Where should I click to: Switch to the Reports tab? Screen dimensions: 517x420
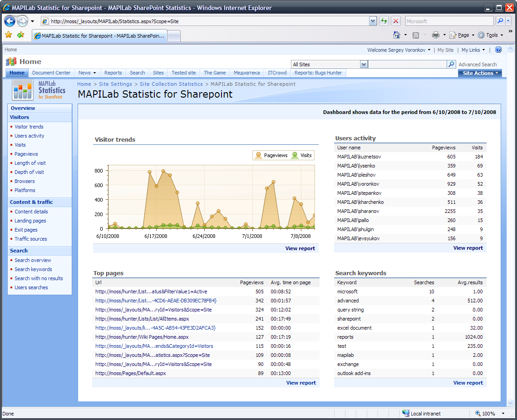(x=113, y=73)
